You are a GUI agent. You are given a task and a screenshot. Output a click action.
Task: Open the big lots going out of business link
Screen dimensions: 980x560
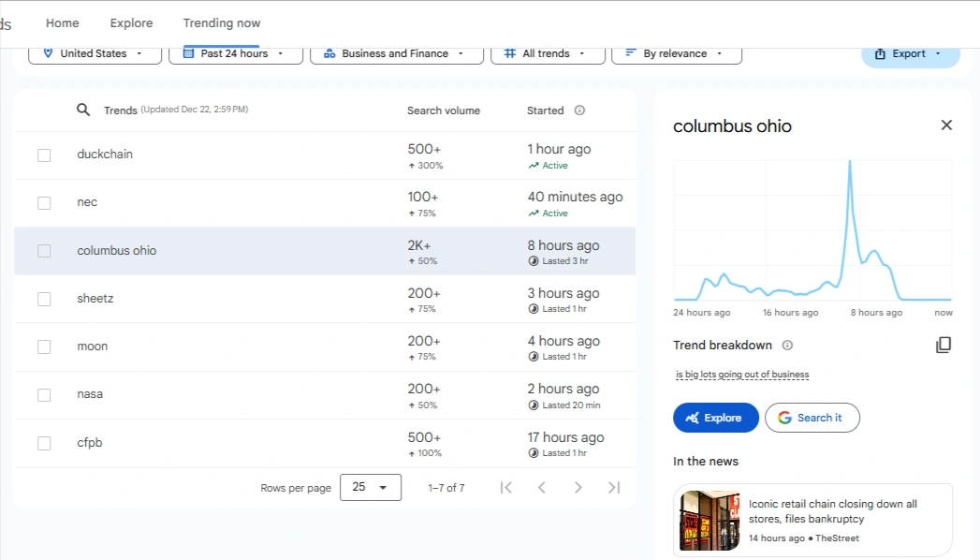tap(742, 375)
